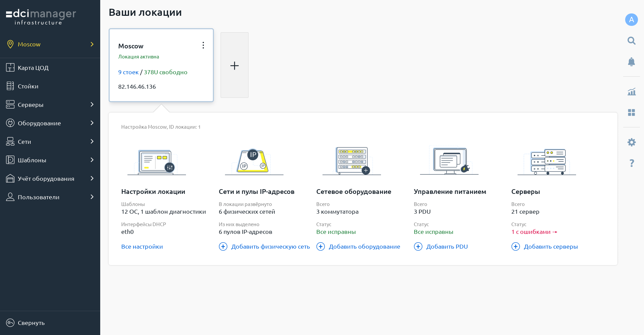
Task: Expand the Шаблоны sidebar submenu
Action: click(92, 160)
